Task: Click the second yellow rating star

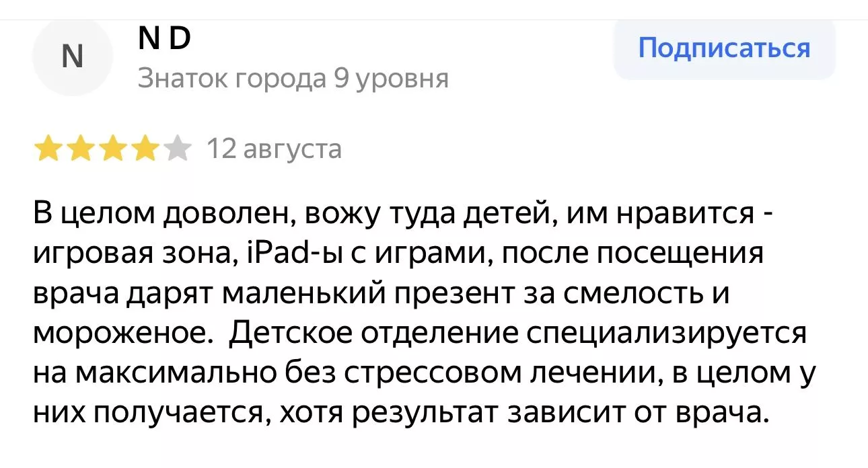Action: (x=79, y=149)
